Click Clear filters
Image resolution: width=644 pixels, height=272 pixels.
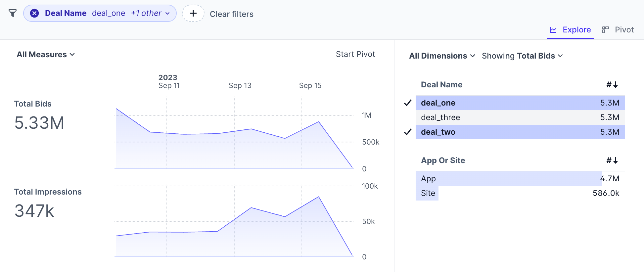[231, 14]
